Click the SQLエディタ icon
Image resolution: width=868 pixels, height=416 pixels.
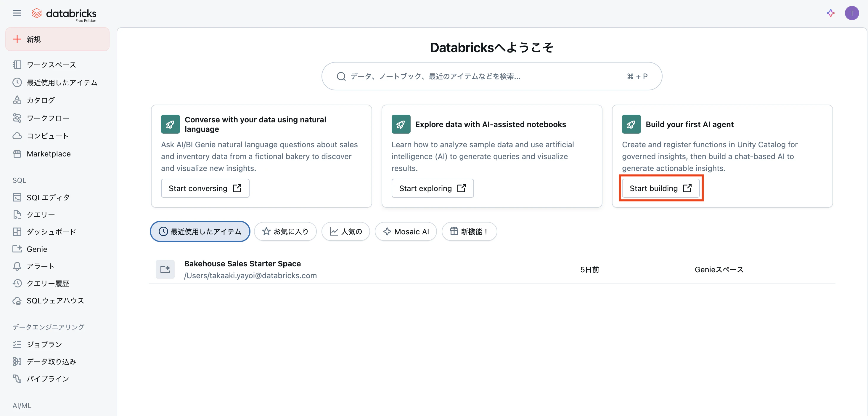point(17,198)
